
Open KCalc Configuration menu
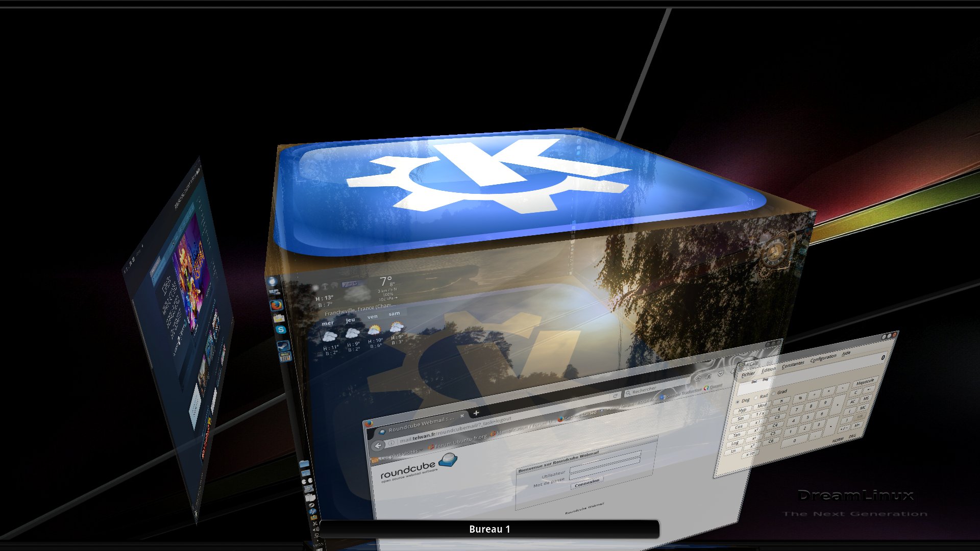[823, 359]
